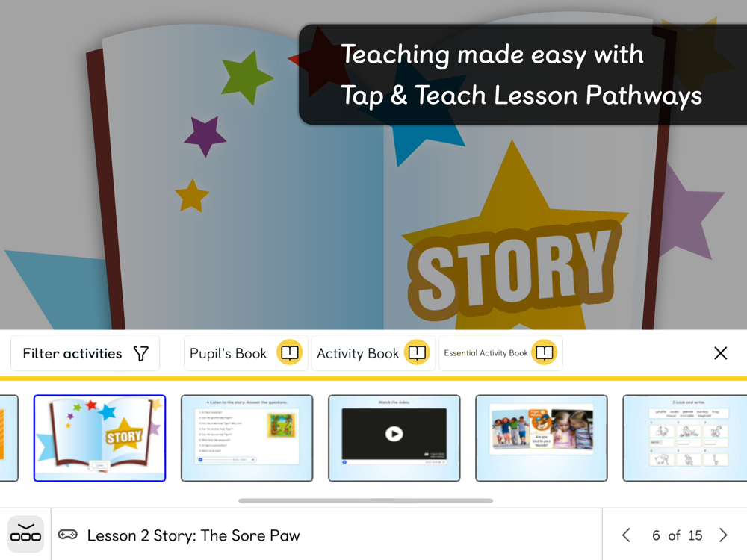Open the Essential Activity Book book icon
The height and width of the screenshot is (560, 747).
point(544,352)
